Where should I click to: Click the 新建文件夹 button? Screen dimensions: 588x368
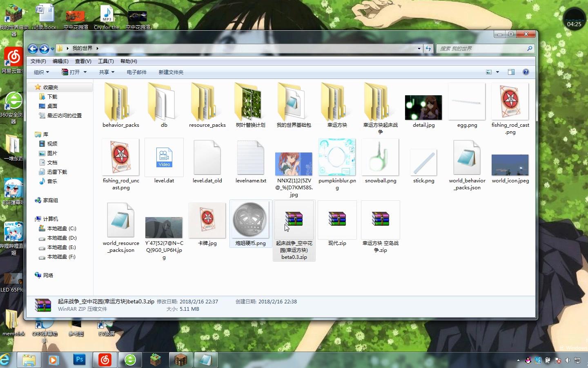click(x=171, y=72)
